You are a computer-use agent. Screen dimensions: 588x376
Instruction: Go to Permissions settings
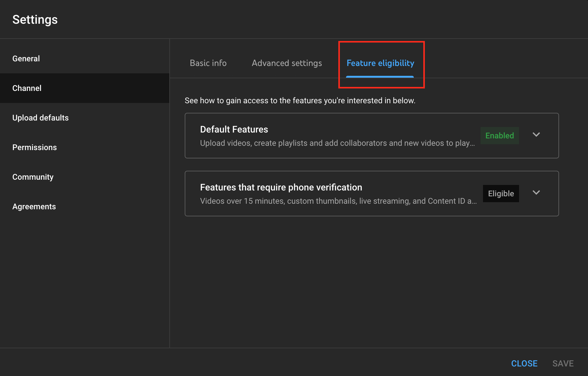(x=85, y=147)
